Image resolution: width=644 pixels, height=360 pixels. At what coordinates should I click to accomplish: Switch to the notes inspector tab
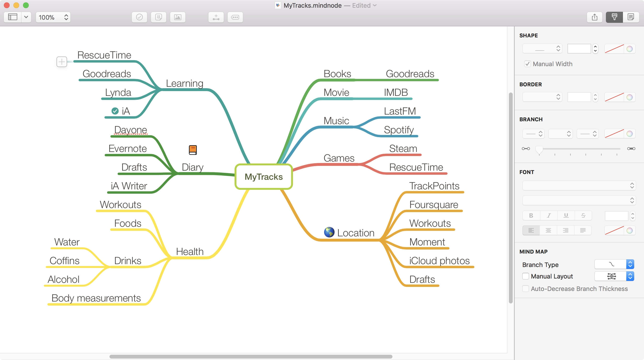(631, 17)
